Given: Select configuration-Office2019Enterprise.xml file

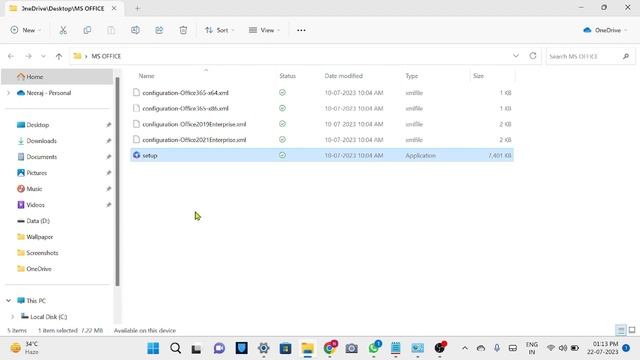Looking at the screenshot, I should point(322,124).
